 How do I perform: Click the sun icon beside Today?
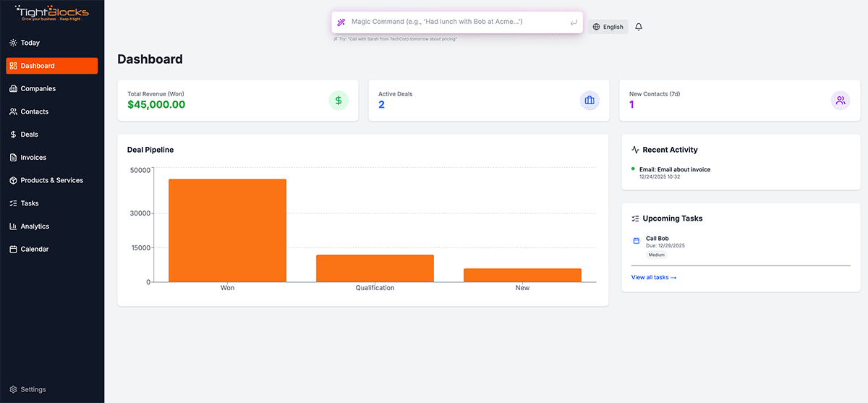click(x=13, y=43)
